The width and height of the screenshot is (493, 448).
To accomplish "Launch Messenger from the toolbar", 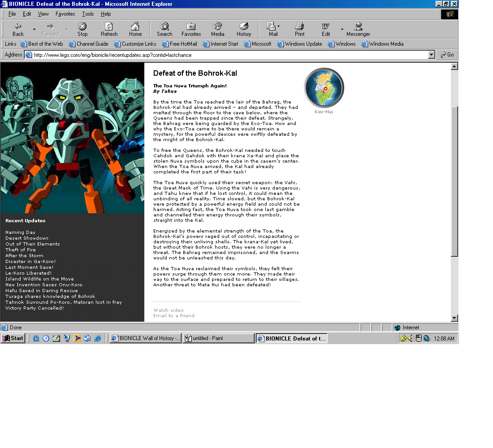I will click(358, 30).
